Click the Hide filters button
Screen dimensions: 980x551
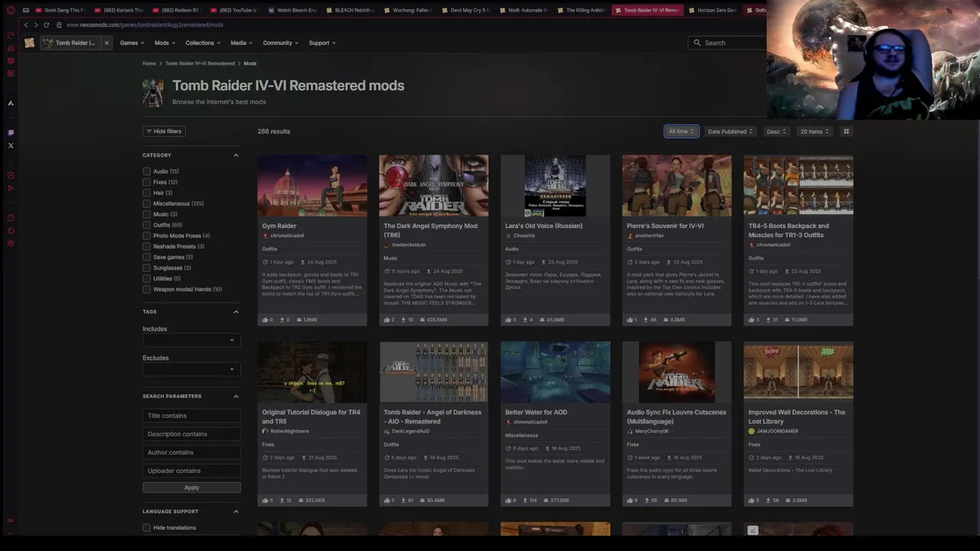pos(164,132)
